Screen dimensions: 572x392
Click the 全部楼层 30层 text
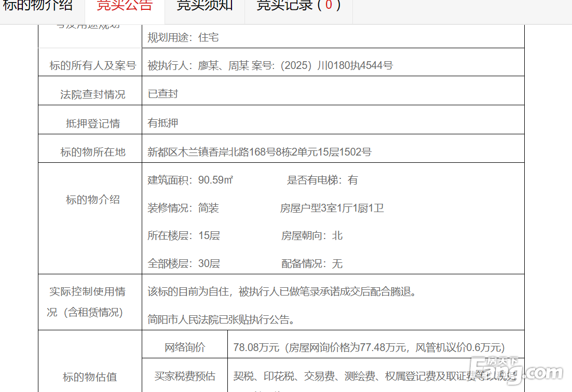pos(184,263)
